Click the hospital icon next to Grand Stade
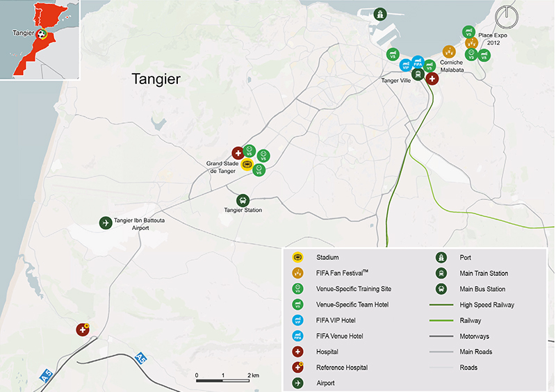The image size is (556, 392). click(238, 153)
